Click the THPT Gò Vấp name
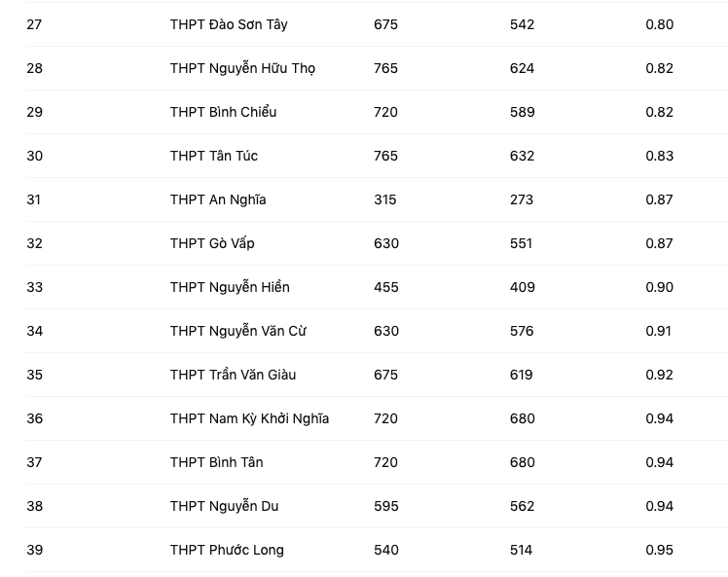The height and width of the screenshot is (577, 728). coord(212,243)
